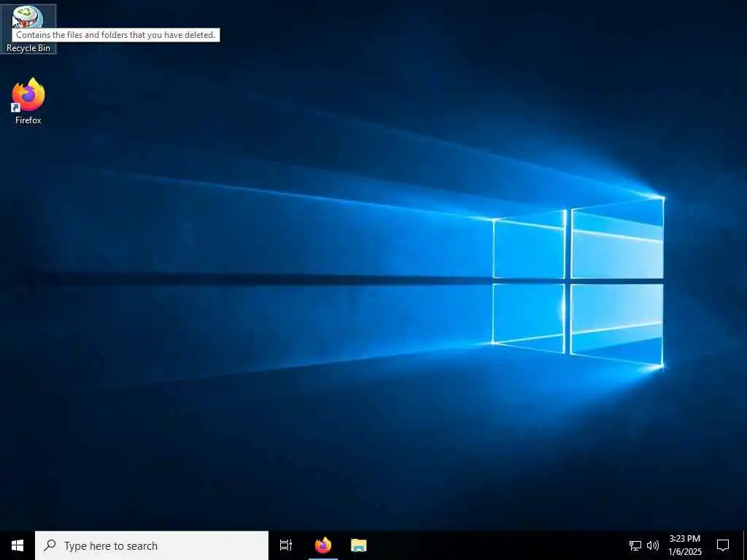The image size is (747, 560).
Task: Open the volume speaker icon
Action: (653, 545)
